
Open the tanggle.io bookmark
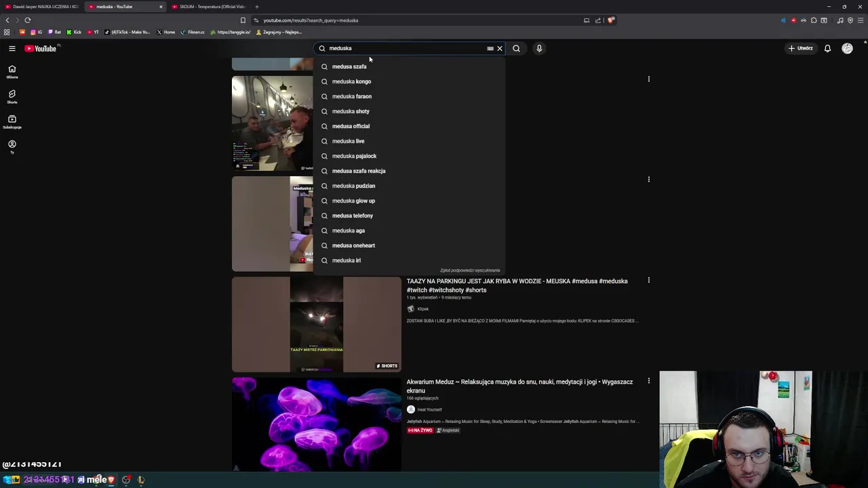click(x=231, y=32)
